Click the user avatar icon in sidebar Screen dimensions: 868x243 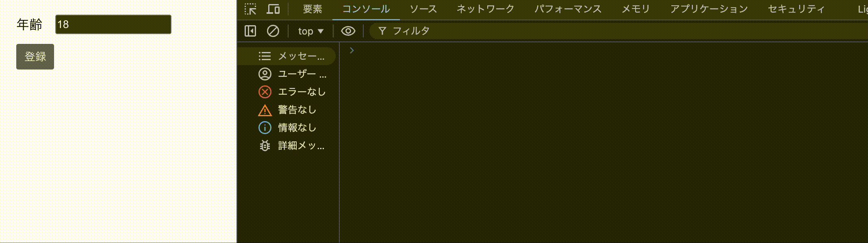point(265,74)
